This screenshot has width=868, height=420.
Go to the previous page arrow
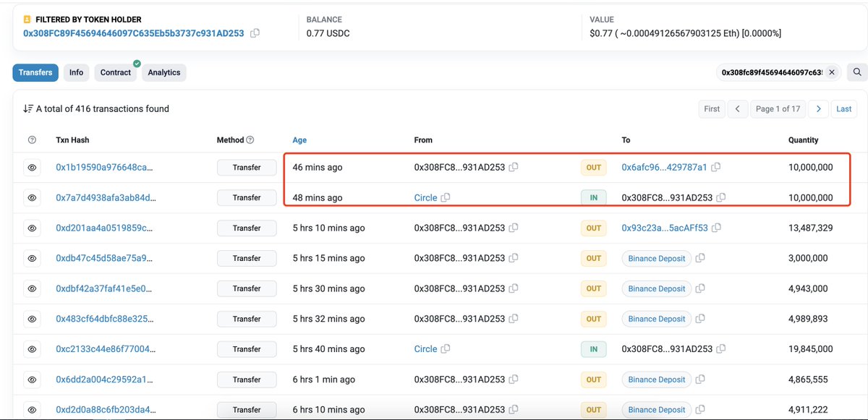tap(737, 109)
